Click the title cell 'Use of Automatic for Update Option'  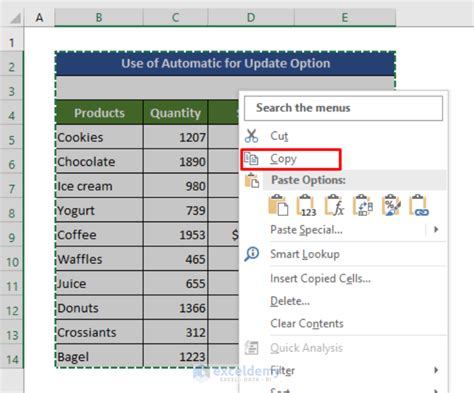[225, 63]
